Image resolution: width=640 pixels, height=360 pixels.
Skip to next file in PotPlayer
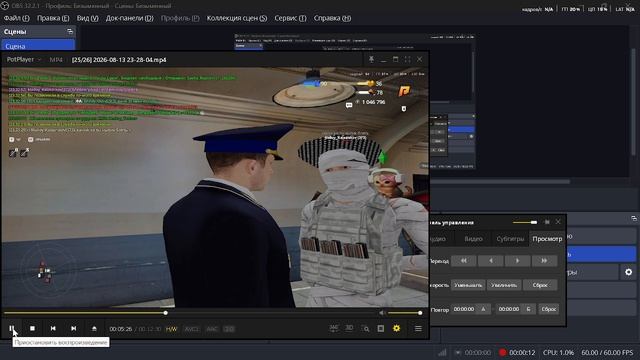tap(73, 328)
